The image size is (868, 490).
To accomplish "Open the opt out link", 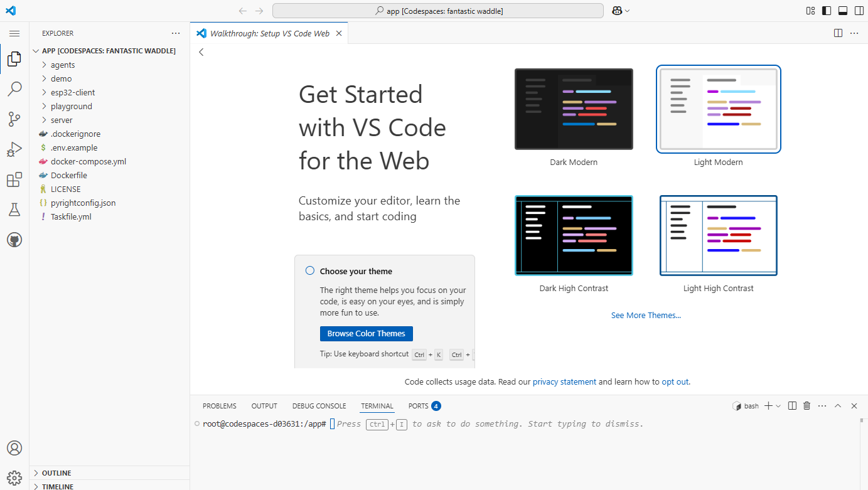I will tap(675, 381).
